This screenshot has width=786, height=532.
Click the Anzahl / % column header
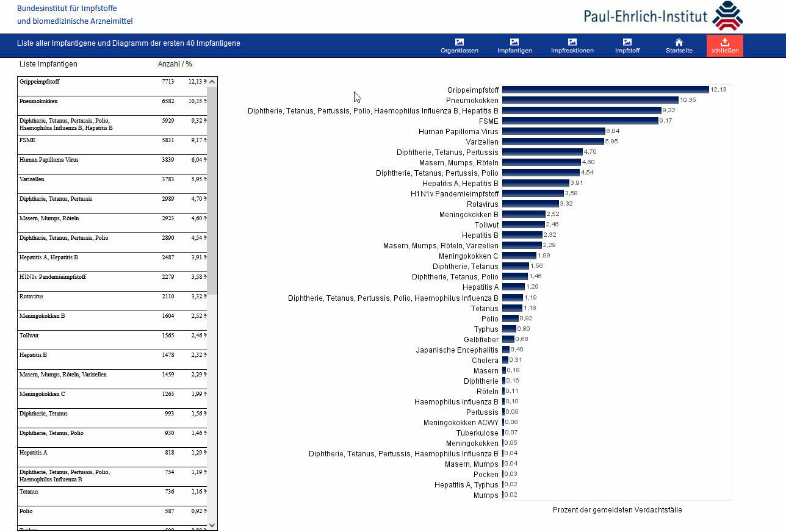[175, 64]
